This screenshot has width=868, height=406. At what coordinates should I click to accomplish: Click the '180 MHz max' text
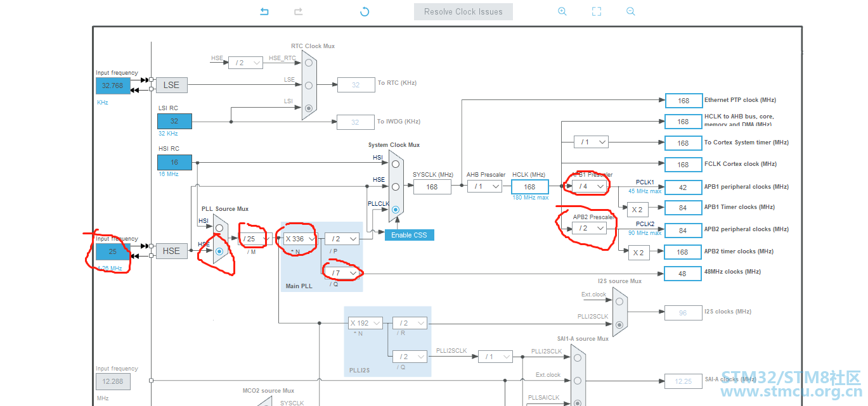tap(530, 198)
